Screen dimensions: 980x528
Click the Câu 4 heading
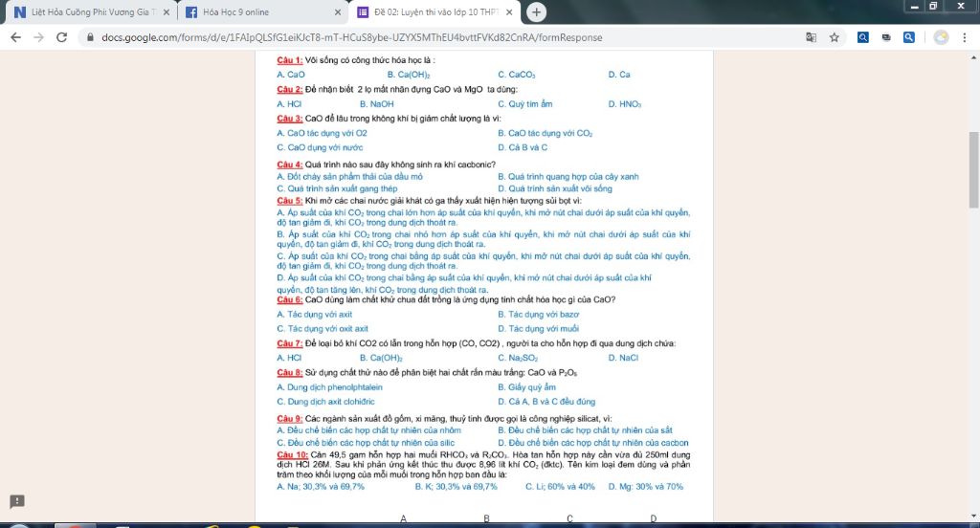[289, 165]
